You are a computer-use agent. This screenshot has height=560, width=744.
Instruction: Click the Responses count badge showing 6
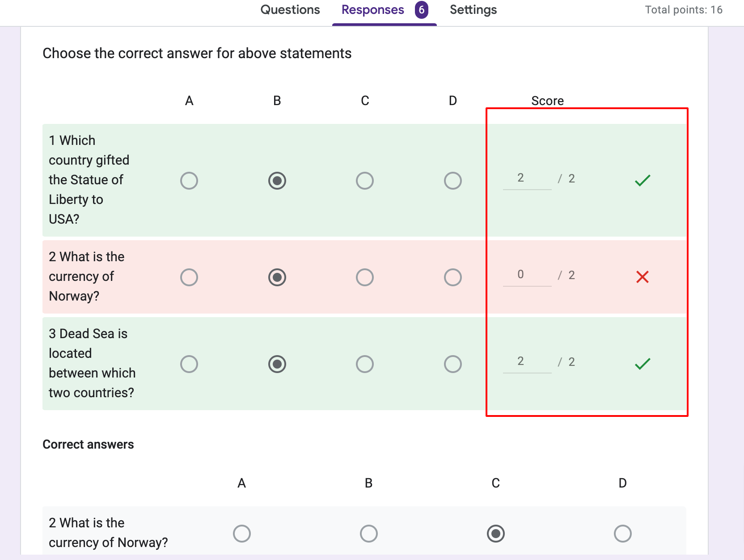tap(421, 9)
